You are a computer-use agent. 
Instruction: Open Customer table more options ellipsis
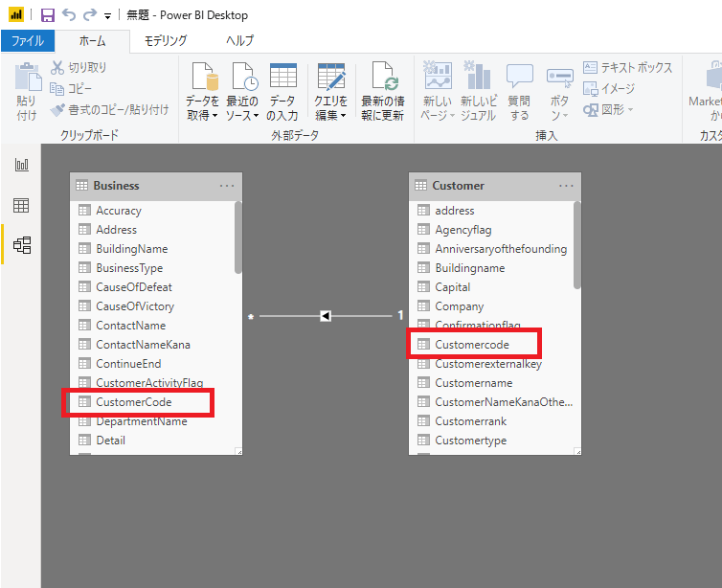(566, 186)
